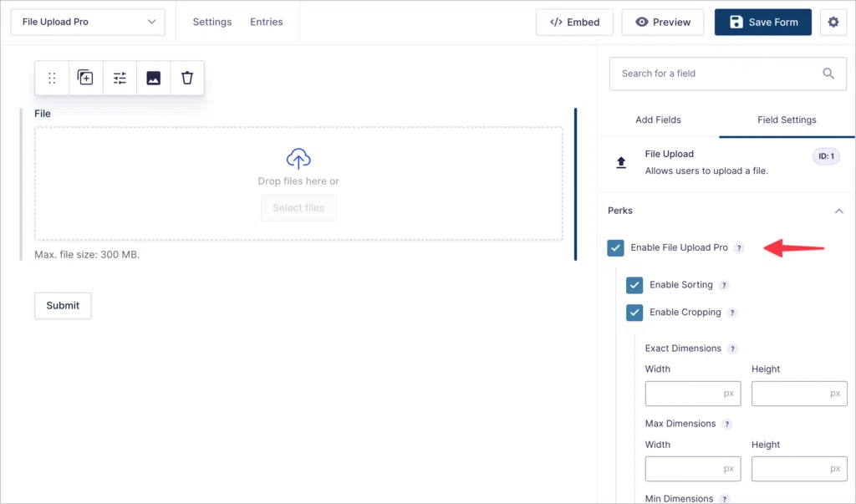Open the File Upload Pro form switcher dropdown

tap(88, 22)
